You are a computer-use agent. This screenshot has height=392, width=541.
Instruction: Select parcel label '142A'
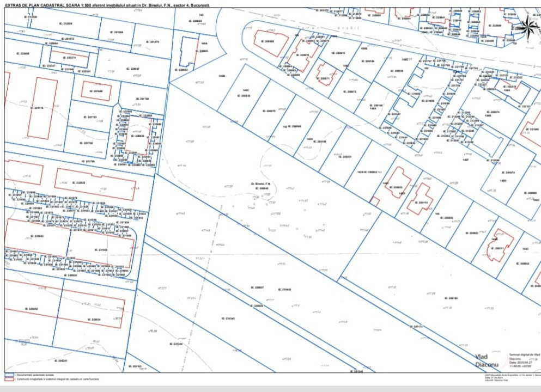(x=309, y=139)
